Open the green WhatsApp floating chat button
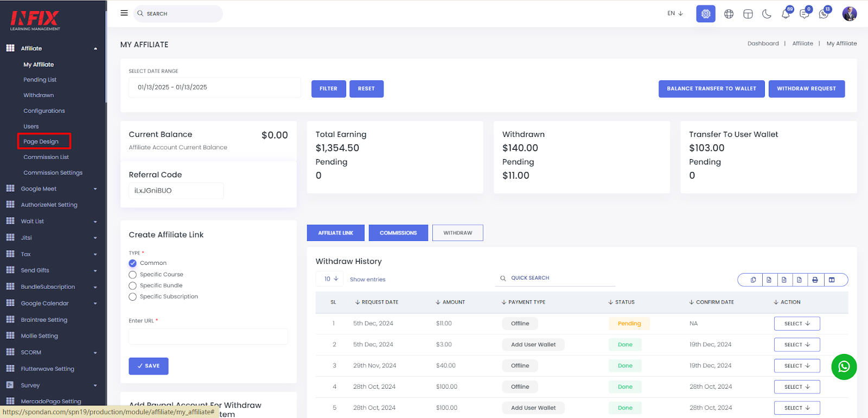868x418 pixels. coord(844,367)
